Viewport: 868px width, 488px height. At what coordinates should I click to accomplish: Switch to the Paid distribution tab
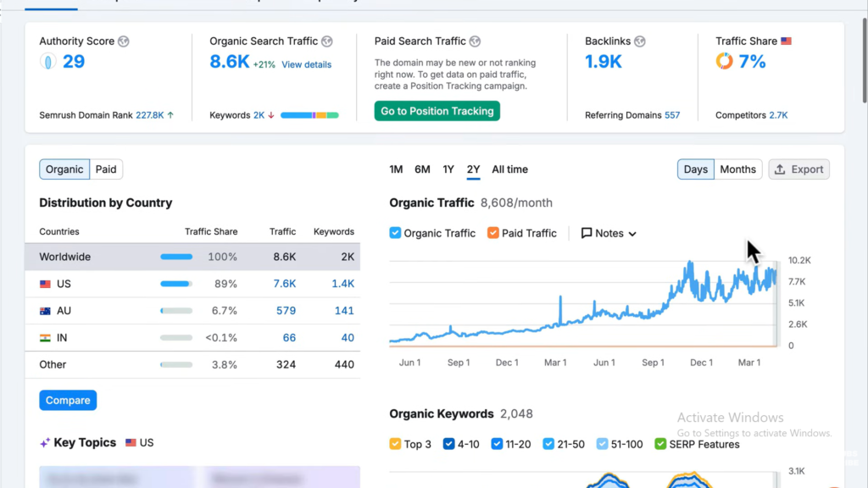(106, 169)
